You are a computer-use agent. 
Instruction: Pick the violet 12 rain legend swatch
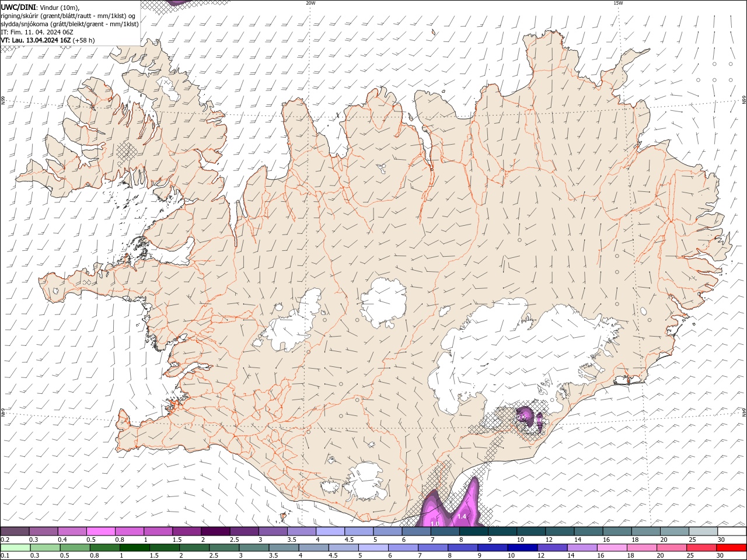point(552,547)
